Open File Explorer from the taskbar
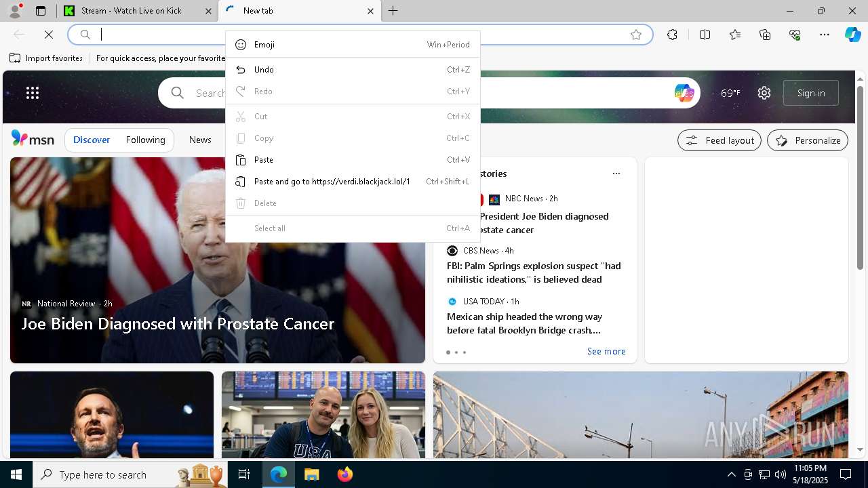The width and height of the screenshot is (868, 488). [311, 474]
